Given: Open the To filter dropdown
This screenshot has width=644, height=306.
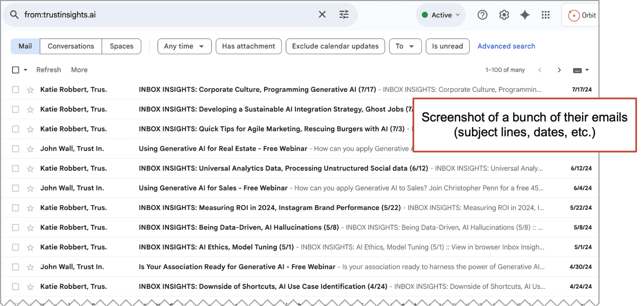Looking at the screenshot, I should coord(405,46).
